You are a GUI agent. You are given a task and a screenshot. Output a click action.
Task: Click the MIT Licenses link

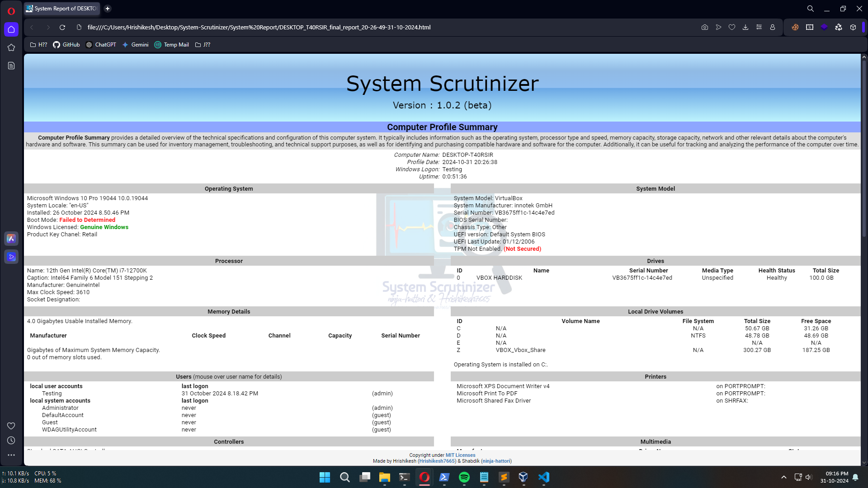461,455
